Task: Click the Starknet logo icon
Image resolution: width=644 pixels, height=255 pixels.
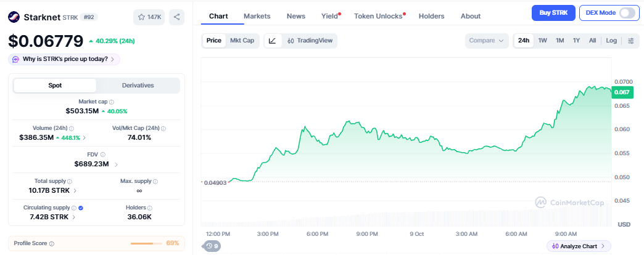Action: coord(14,17)
